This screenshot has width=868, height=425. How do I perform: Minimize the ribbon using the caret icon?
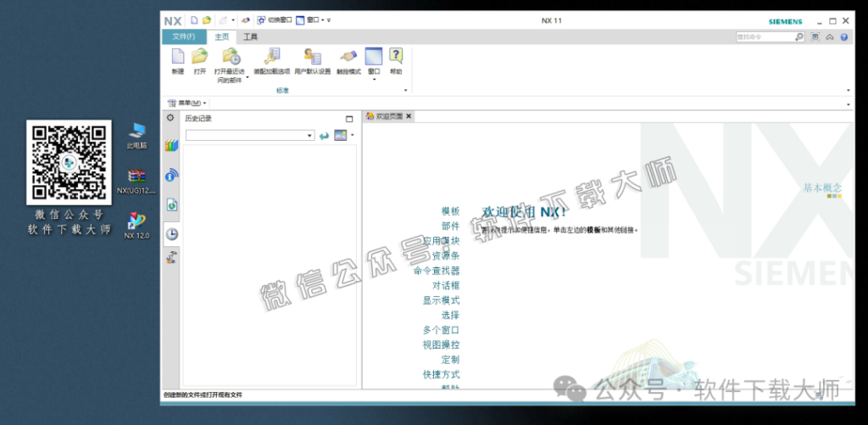point(829,37)
